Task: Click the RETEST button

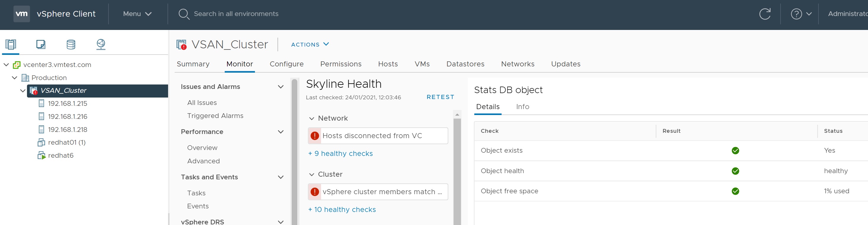Action: click(440, 97)
